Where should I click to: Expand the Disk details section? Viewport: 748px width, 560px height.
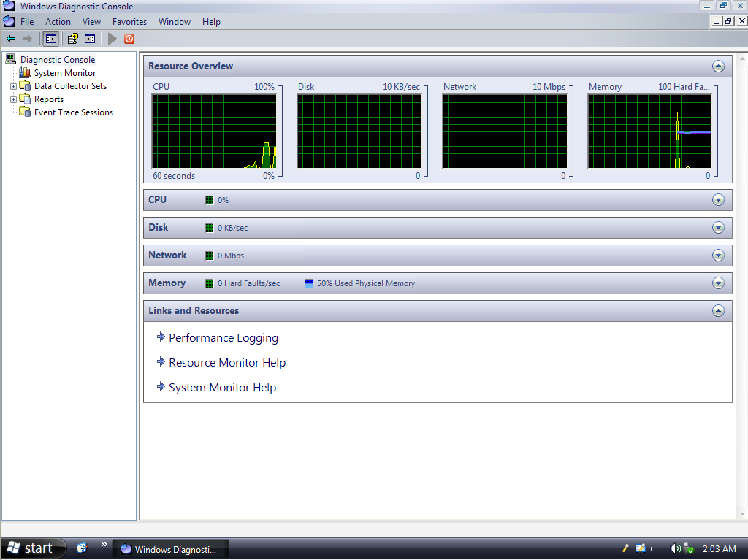click(718, 228)
